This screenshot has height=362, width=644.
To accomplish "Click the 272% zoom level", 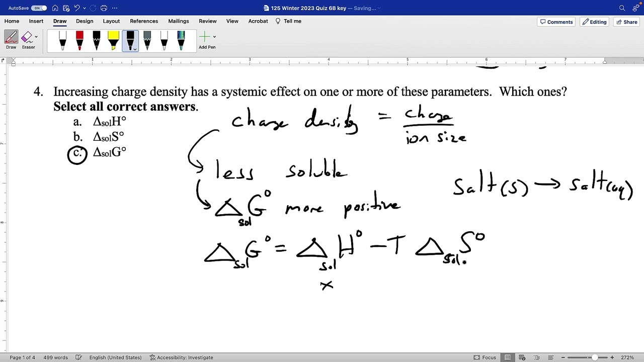I will click(x=627, y=357).
